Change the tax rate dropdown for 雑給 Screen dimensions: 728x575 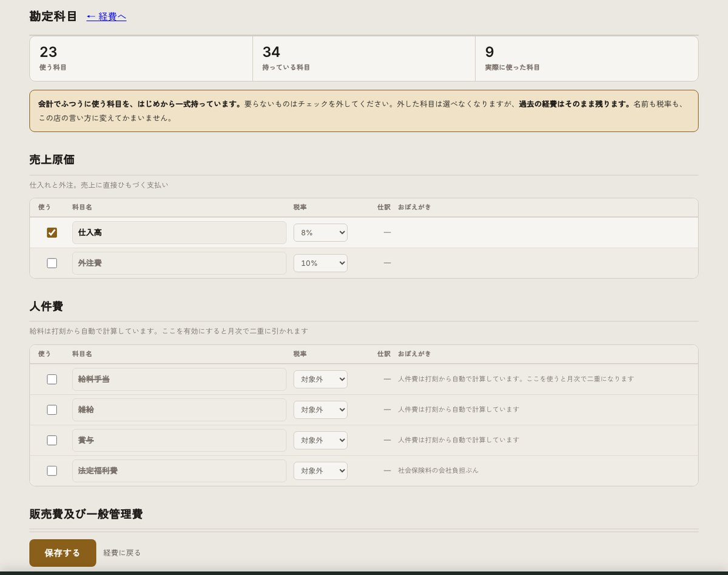tap(320, 409)
